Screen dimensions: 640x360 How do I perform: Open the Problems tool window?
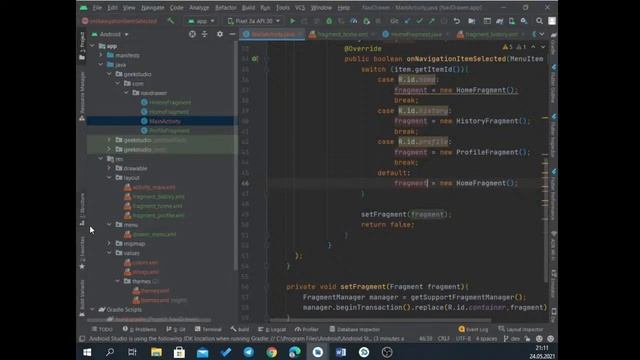click(140, 329)
